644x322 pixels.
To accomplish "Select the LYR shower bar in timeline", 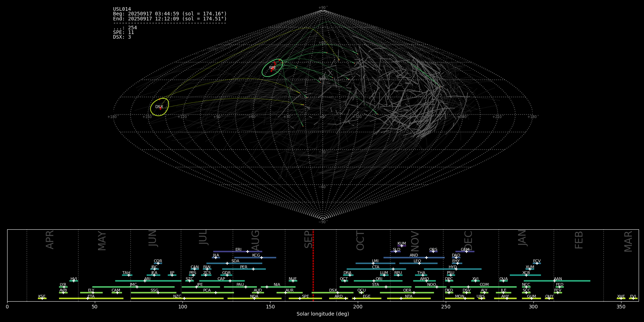I will coord(63,287).
